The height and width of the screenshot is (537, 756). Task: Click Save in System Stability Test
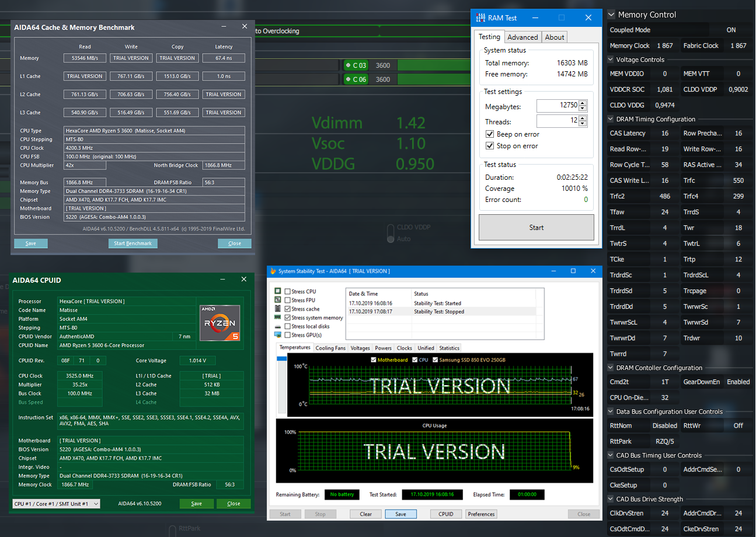400,514
